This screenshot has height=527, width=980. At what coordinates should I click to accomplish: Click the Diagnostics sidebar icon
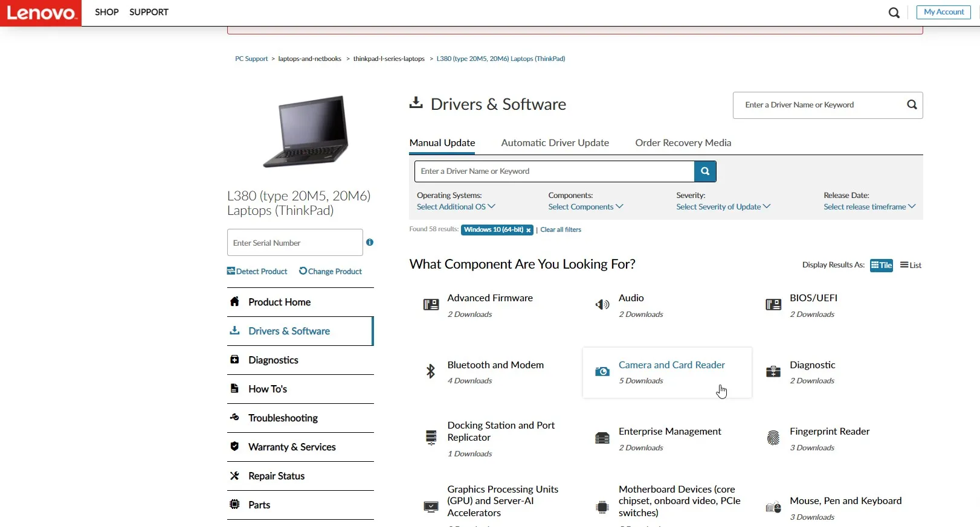234,359
